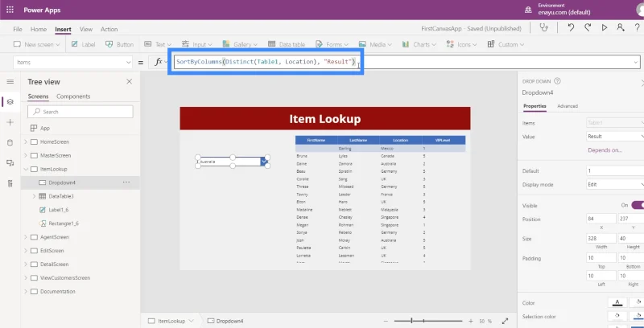This screenshot has width=644, height=328.
Task: Click fit to window expand icon
Action: click(506, 321)
